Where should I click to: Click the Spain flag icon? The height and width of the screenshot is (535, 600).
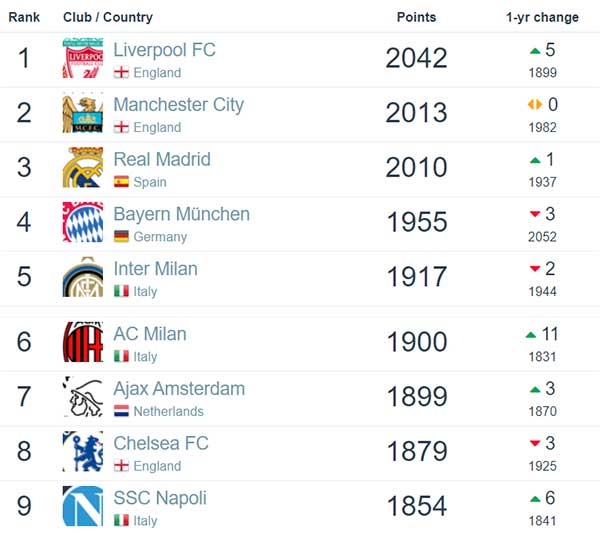(121, 182)
